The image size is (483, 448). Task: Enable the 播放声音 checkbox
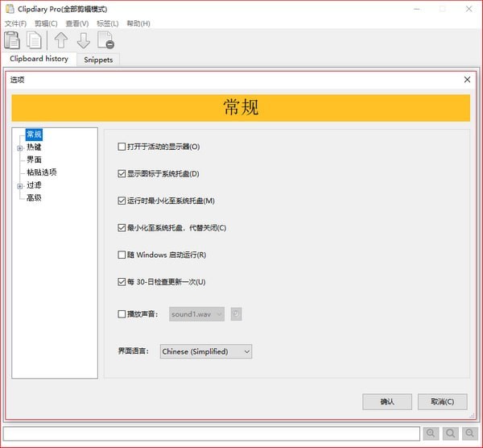click(122, 314)
